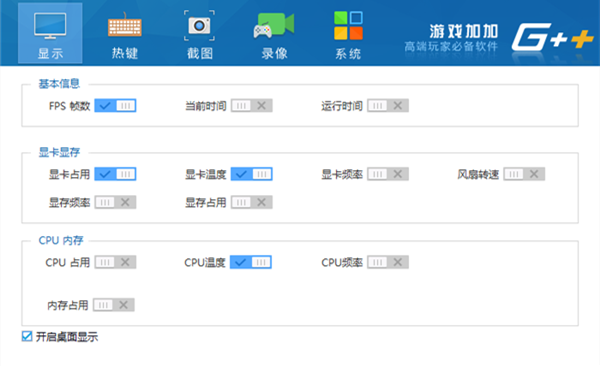
Task: Click the 高端玩家必备软件 slogan text
Action: [451, 47]
